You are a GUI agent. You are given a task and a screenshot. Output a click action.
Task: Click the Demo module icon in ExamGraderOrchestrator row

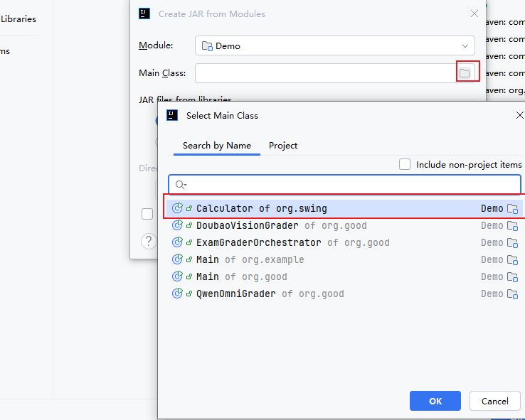click(512, 243)
